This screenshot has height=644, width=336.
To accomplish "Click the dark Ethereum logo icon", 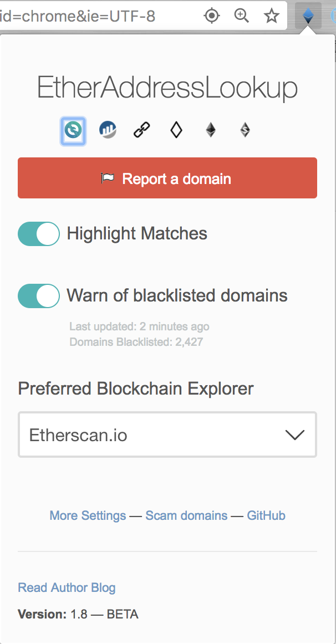I will [211, 131].
